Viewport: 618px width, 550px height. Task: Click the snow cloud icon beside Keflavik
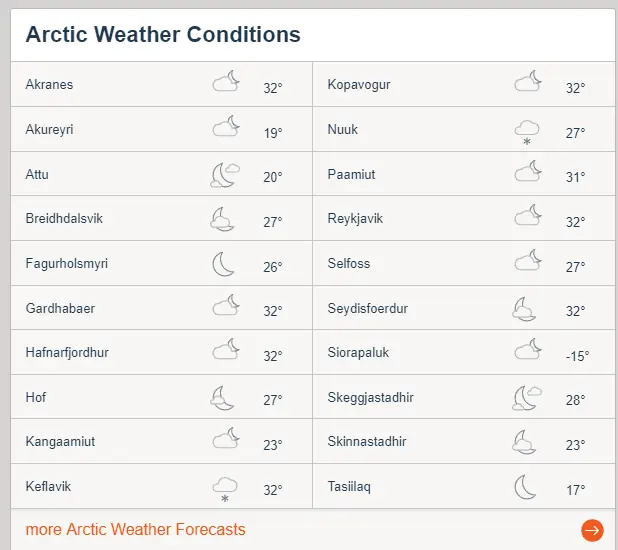pyautogui.click(x=225, y=489)
